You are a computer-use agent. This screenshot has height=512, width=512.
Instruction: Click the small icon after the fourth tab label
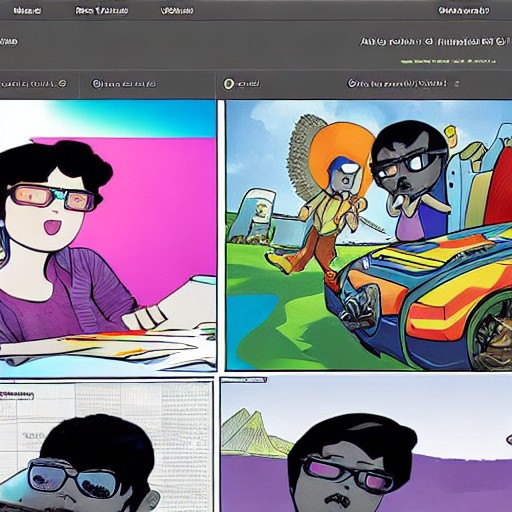click(457, 83)
